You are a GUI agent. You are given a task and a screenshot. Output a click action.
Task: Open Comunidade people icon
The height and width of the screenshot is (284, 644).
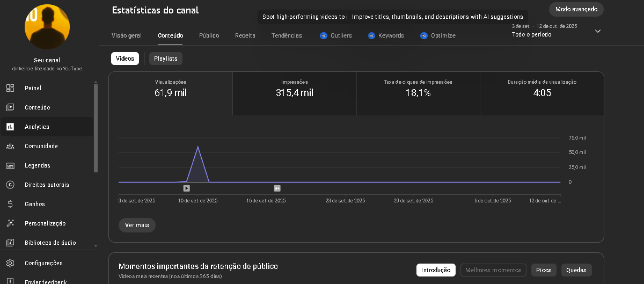click(x=10, y=146)
